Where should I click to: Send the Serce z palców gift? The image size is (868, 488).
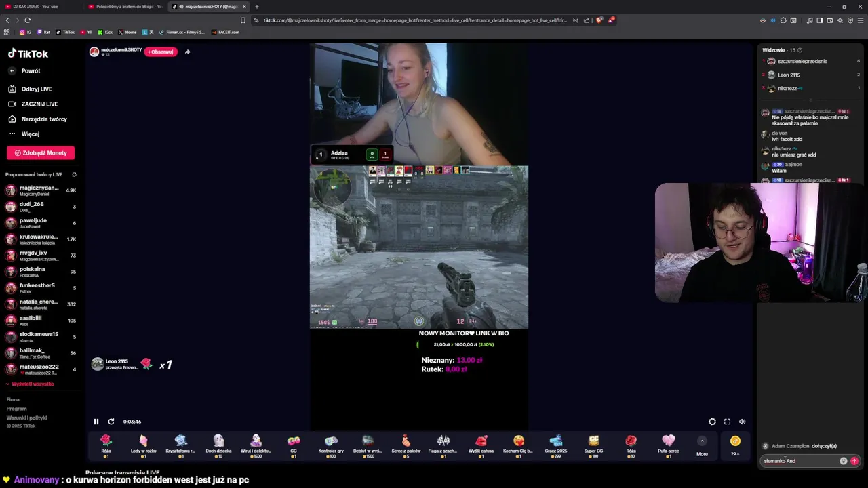click(x=406, y=447)
